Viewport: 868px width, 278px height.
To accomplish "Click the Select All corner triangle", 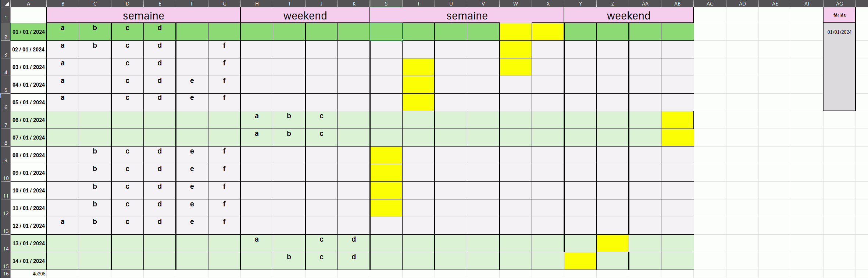I will tap(6, 4).
